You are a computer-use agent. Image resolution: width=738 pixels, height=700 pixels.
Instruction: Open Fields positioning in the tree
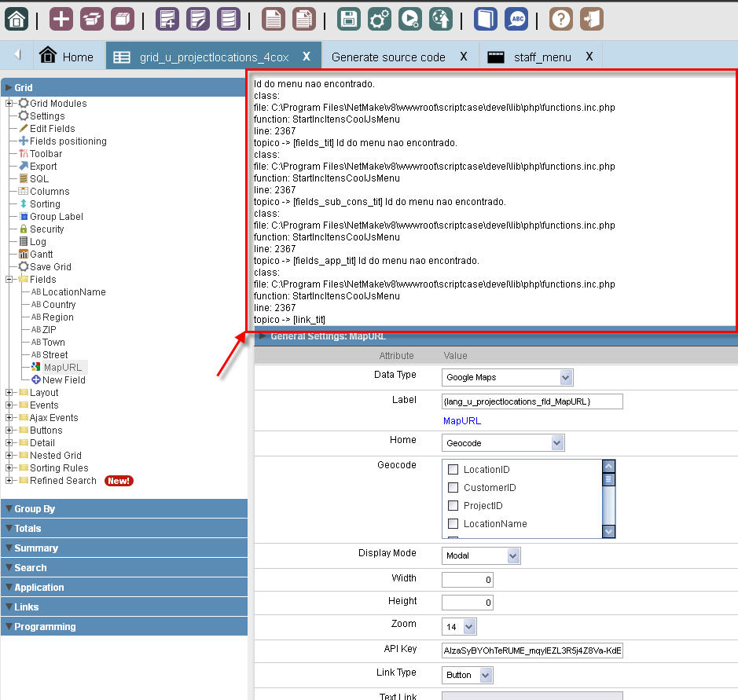(x=68, y=141)
